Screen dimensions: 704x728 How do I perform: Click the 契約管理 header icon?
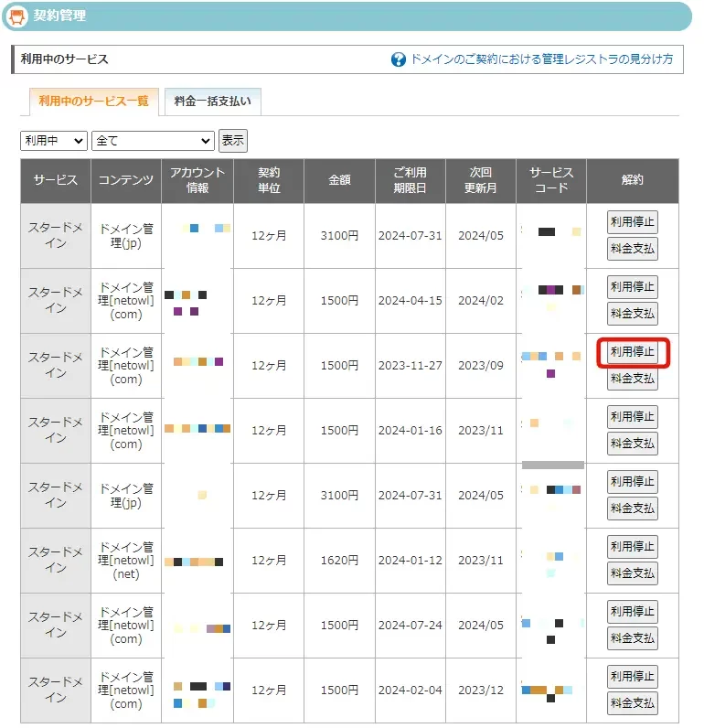coord(17,16)
